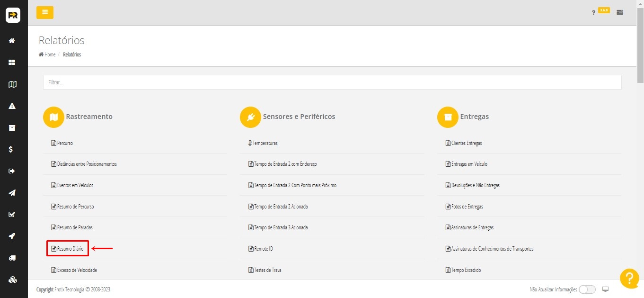This screenshot has width=644, height=298.
Task: Click the map icon in sidebar
Action: pos(12,84)
